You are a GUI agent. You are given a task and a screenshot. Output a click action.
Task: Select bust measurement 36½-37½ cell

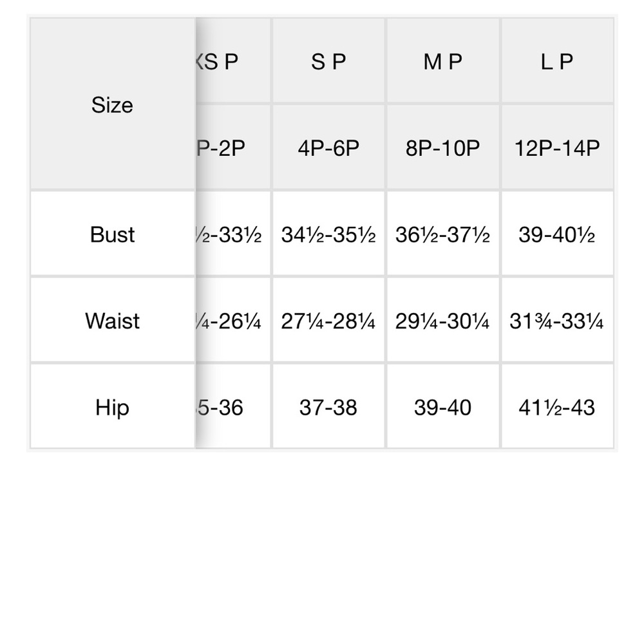click(443, 234)
